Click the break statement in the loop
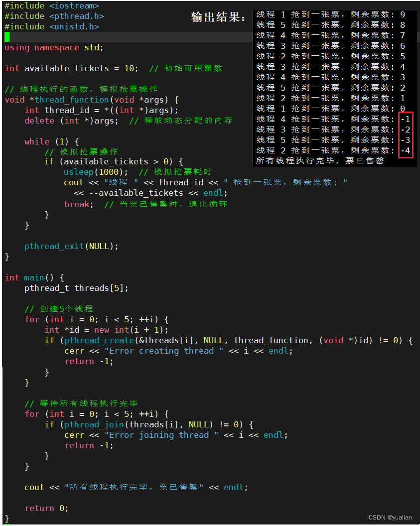The width and height of the screenshot is (420, 526). (78, 204)
